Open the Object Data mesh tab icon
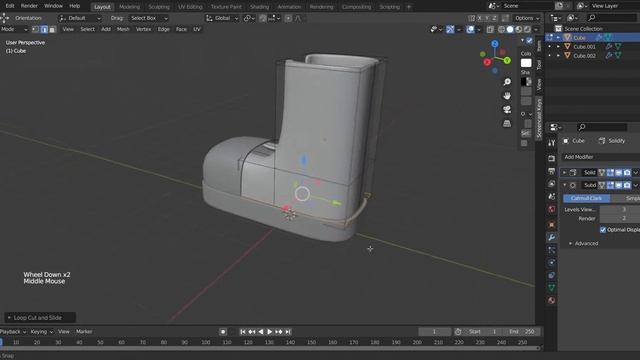The height and width of the screenshot is (360, 640). click(x=551, y=288)
